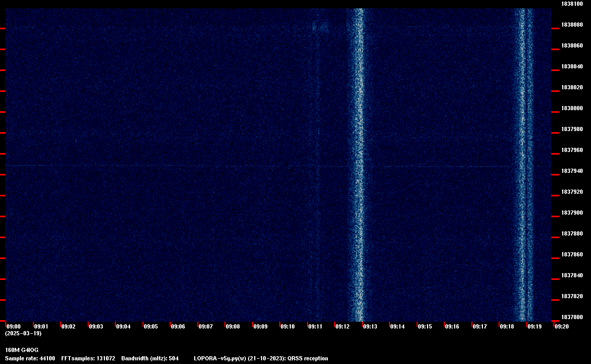Select the 1837920 frequency label

point(572,192)
